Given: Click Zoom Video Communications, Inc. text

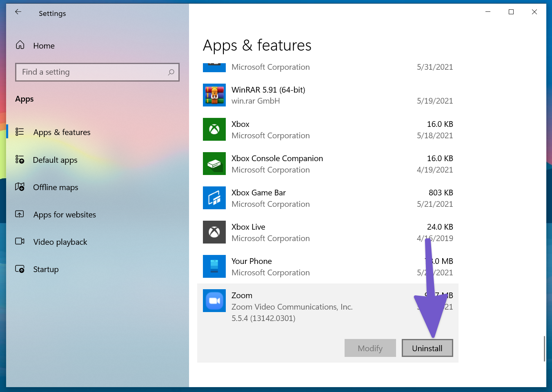Looking at the screenshot, I should coord(292,307).
